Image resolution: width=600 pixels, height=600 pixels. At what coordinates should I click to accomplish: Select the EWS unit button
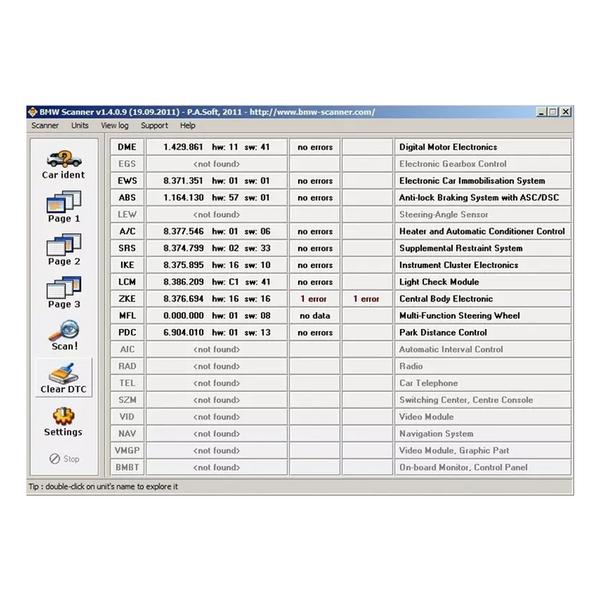click(x=127, y=181)
